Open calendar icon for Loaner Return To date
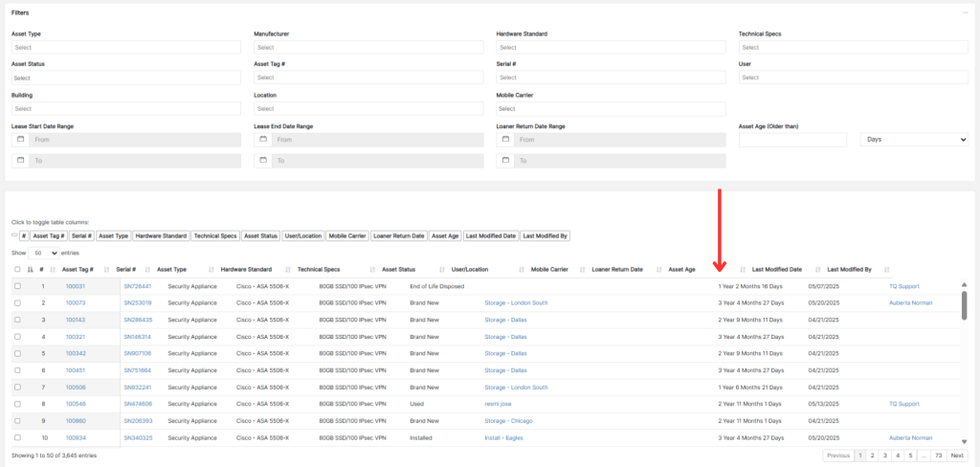 pos(505,161)
